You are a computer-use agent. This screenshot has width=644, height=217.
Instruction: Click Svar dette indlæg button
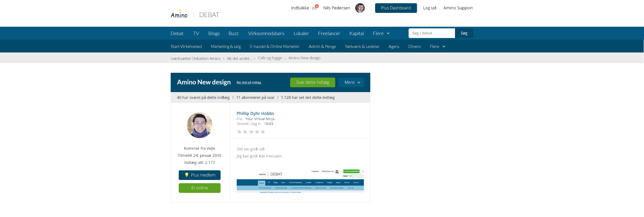tap(313, 82)
